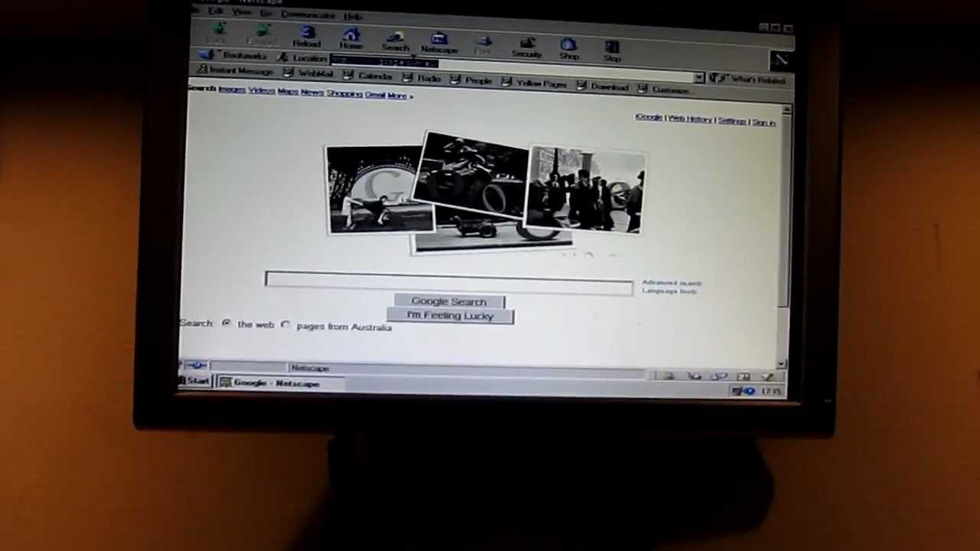Click the Navigator component bar icon
This screenshot has height=551, width=980.
(668, 376)
